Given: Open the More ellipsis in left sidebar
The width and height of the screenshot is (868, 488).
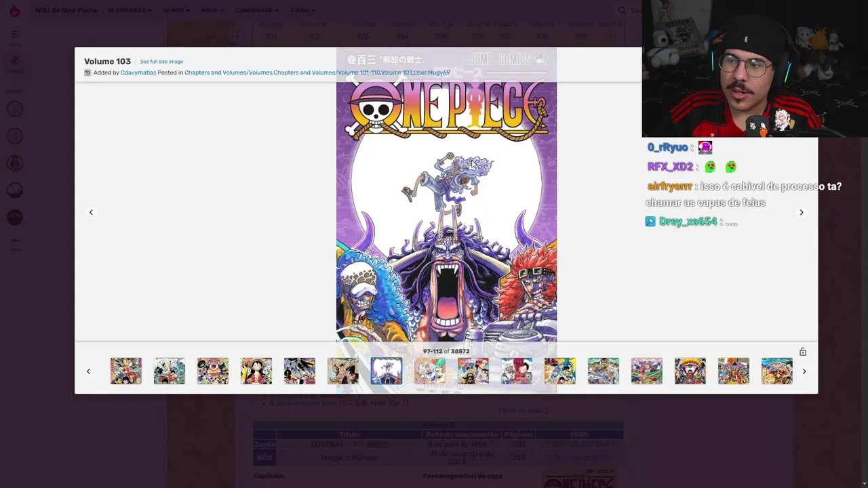Looking at the screenshot, I should 15,240.
